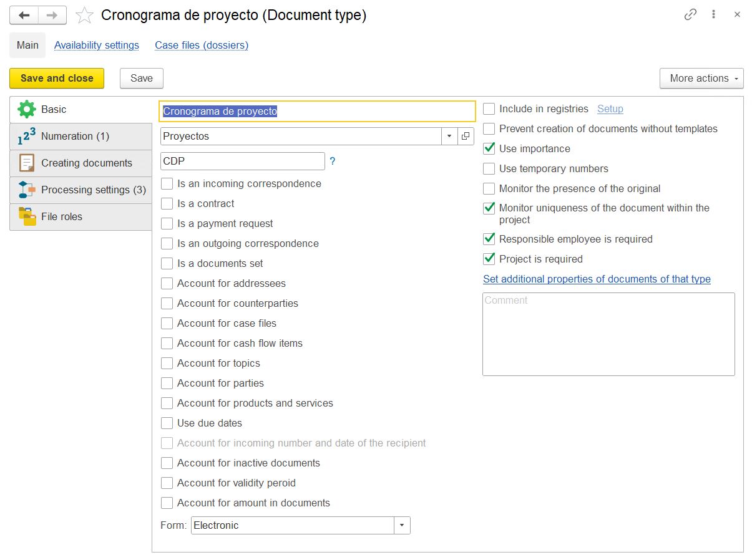Viewport: 752px width, 560px height.
Task: Open the Case files (dossiers) tab
Action: pyautogui.click(x=201, y=45)
